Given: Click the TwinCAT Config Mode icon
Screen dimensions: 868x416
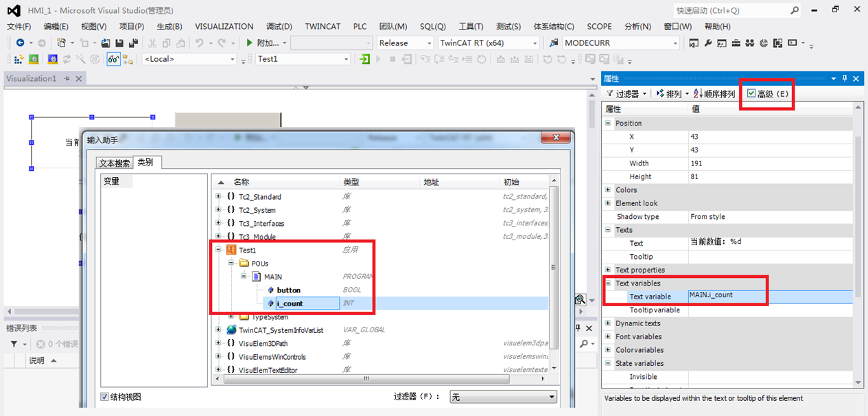Looking at the screenshot, I should tap(54, 59).
